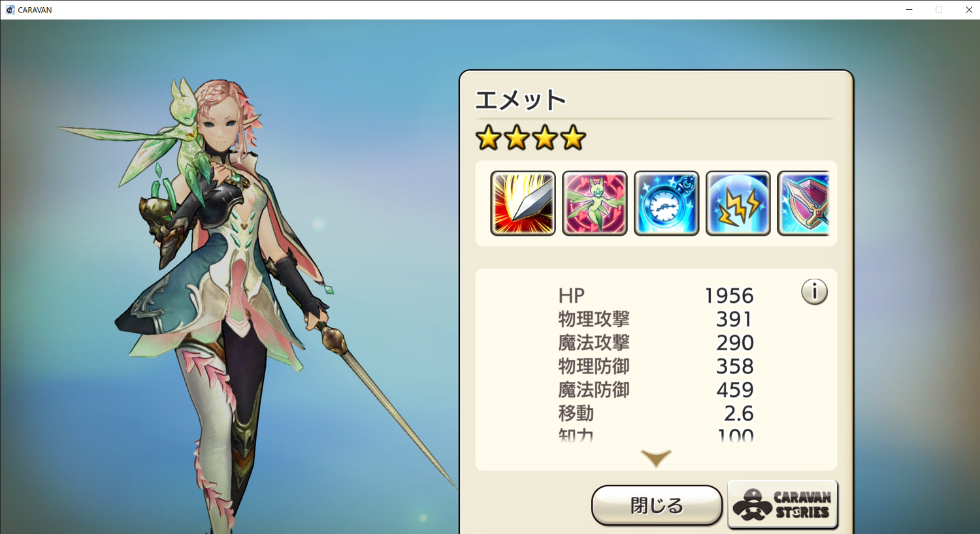The width and height of the screenshot is (980, 534).
Task: Click the Caravan Stories logo button
Action: click(x=782, y=505)
